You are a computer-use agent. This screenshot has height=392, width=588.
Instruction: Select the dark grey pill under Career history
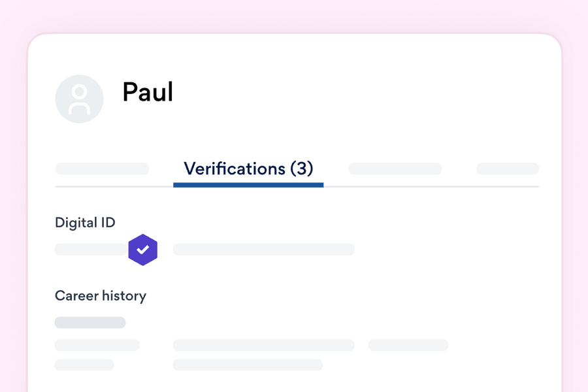tap(90, 323)
